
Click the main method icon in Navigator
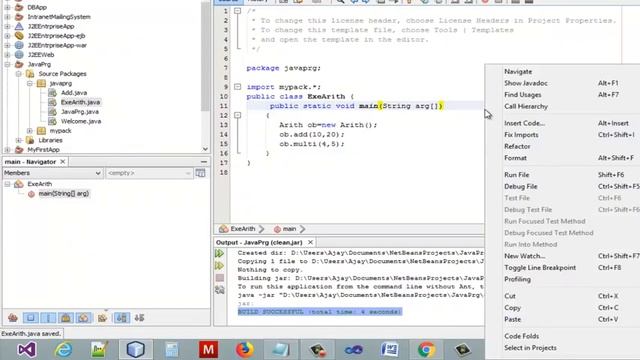[x=31, y=194]
